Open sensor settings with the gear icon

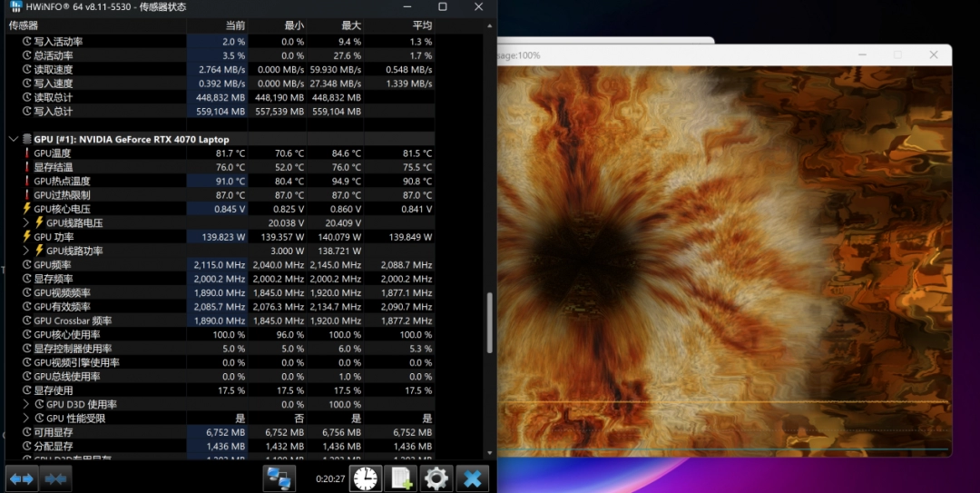tap(436, 479)
